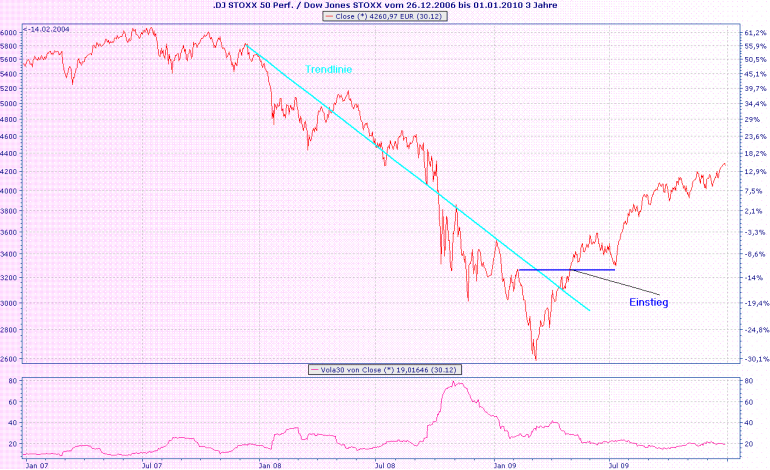
Task: Click the -14% percent axis label
Action: point(754,278)
